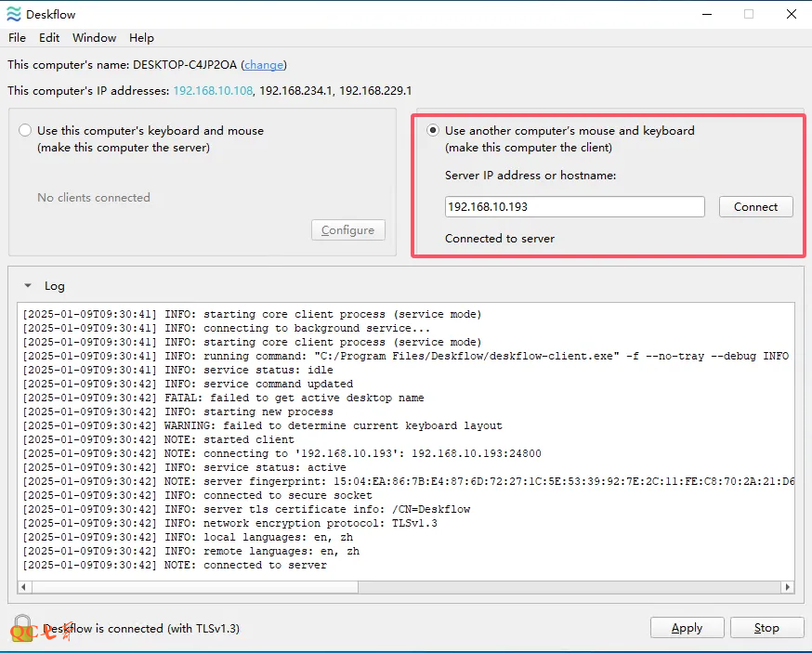Viewport: 812px width, 653px height.
Task: Select the client mode radio button
Action: (433, 131)
